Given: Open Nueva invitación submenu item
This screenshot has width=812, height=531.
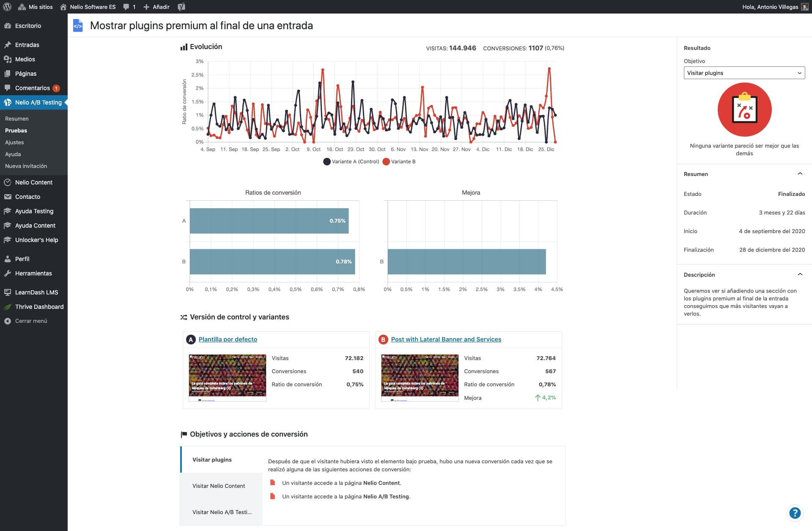Looking at the screenshot, I should [x=26, y=166].
